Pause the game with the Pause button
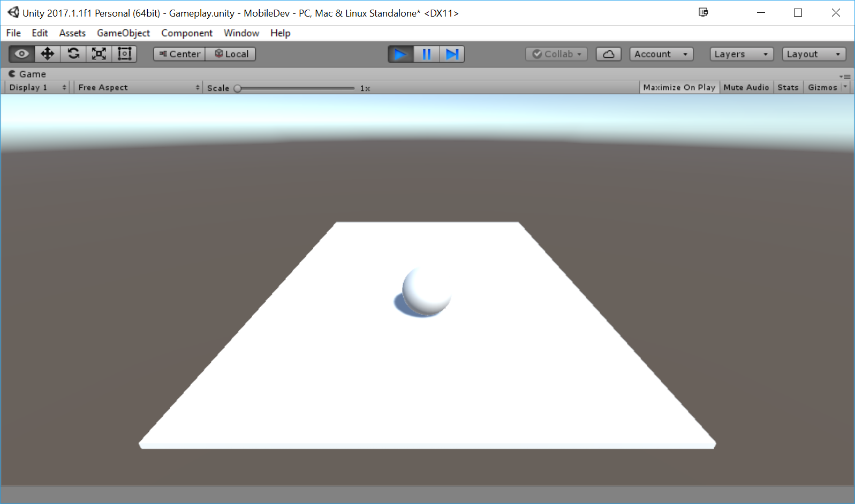855x504 pixels. (427, 54)
